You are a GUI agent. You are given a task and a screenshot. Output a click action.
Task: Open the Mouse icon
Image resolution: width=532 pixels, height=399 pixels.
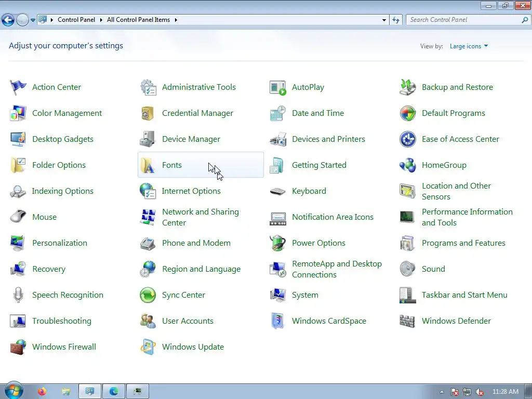[18, 217]
